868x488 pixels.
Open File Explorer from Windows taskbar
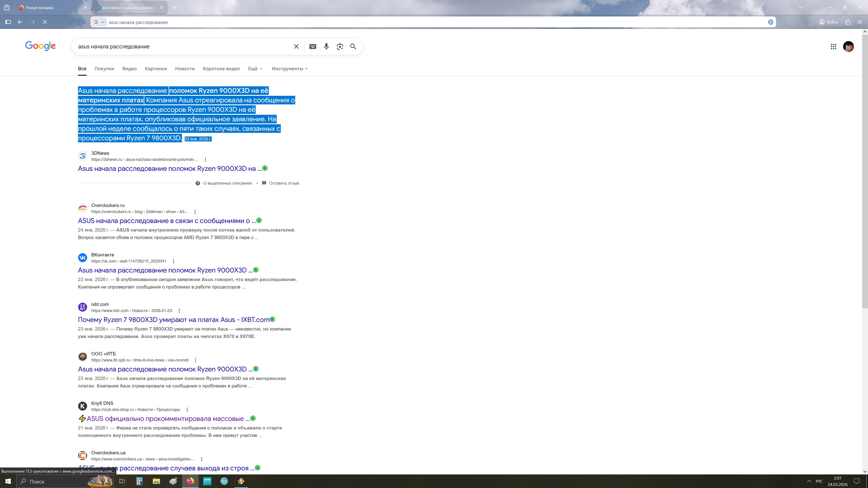tap(156, 481)
